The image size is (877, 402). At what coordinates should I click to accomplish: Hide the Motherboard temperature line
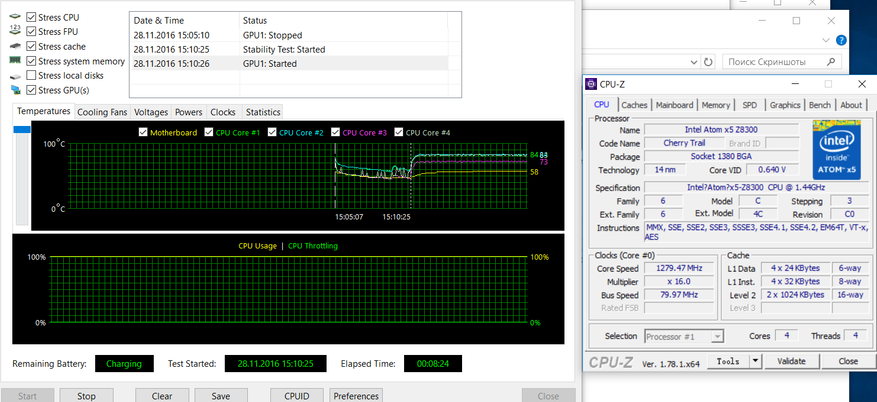point(143,133)
